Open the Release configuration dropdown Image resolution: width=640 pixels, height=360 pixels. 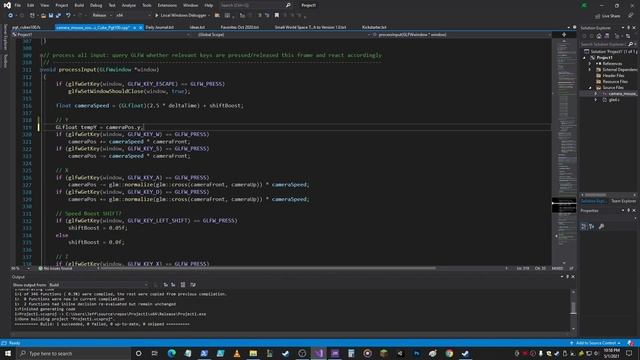pyautogui.click(x=102, y=16)
